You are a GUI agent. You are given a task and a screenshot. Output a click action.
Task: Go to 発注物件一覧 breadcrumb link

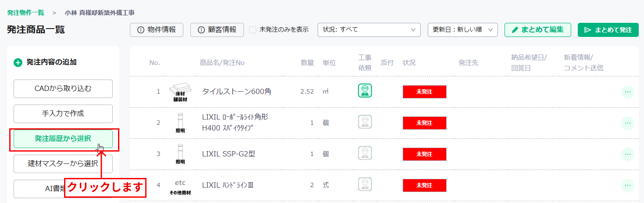coord(25,13)
